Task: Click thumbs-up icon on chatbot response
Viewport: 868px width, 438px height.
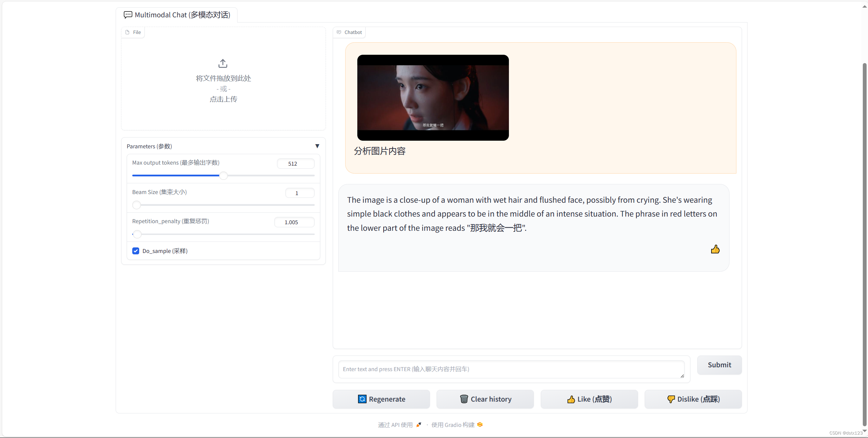Action: tap(715, 249)
